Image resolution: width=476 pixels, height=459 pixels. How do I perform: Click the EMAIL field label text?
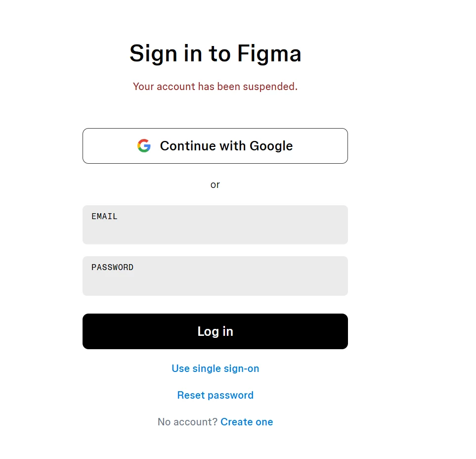point(104,216)
